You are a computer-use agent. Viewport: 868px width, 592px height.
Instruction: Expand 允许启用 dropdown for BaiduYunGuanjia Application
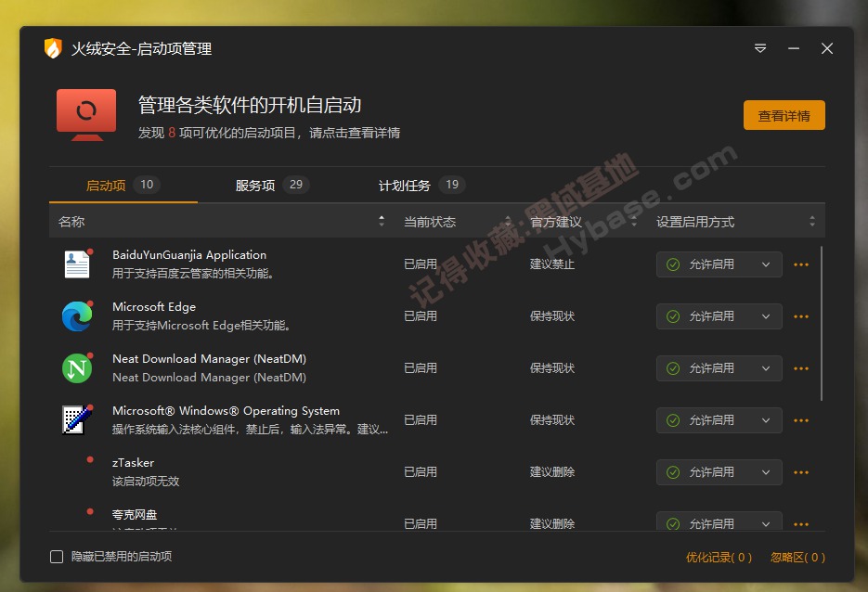coord(719,264)
